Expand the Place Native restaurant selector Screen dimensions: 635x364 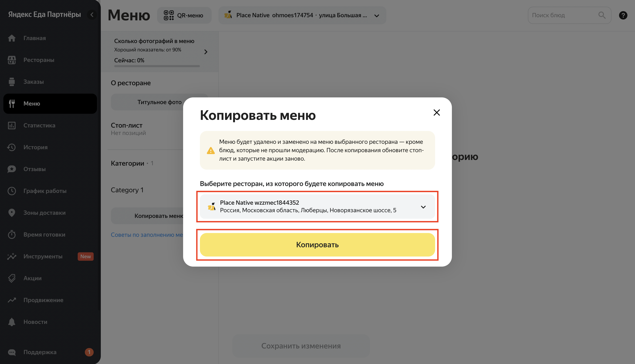pyautogui.click(x=302, y=15)
